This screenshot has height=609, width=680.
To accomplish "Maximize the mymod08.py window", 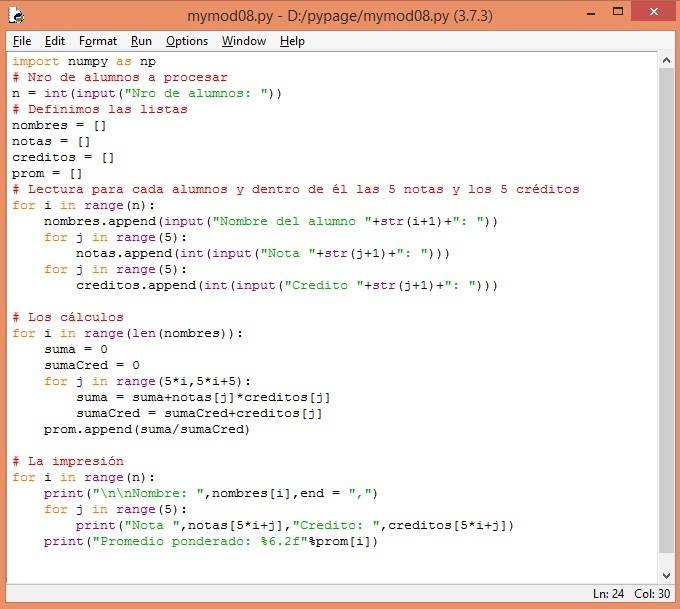I will pos(618,12).
